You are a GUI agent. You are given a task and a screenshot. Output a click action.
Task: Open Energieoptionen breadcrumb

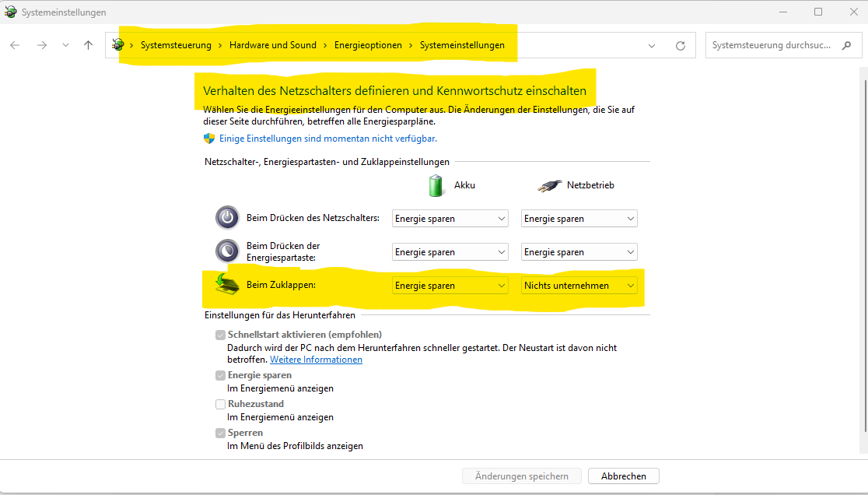[368, 45]
